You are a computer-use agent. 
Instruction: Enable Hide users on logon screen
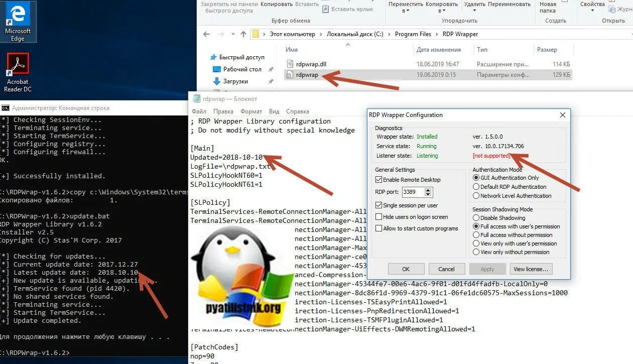379,217
